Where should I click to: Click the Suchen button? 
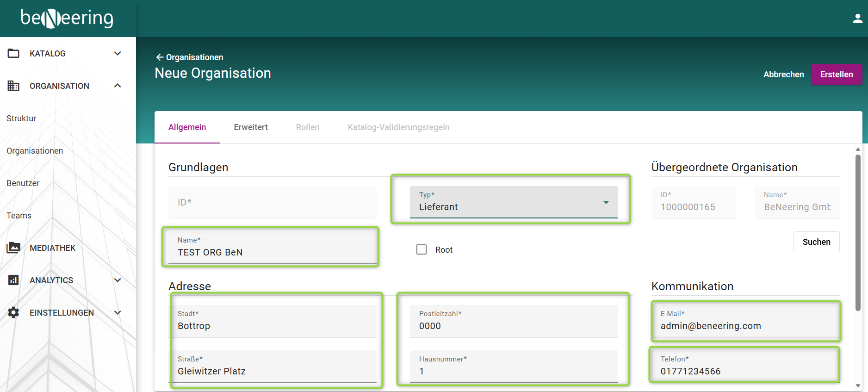tap(816, 242)
